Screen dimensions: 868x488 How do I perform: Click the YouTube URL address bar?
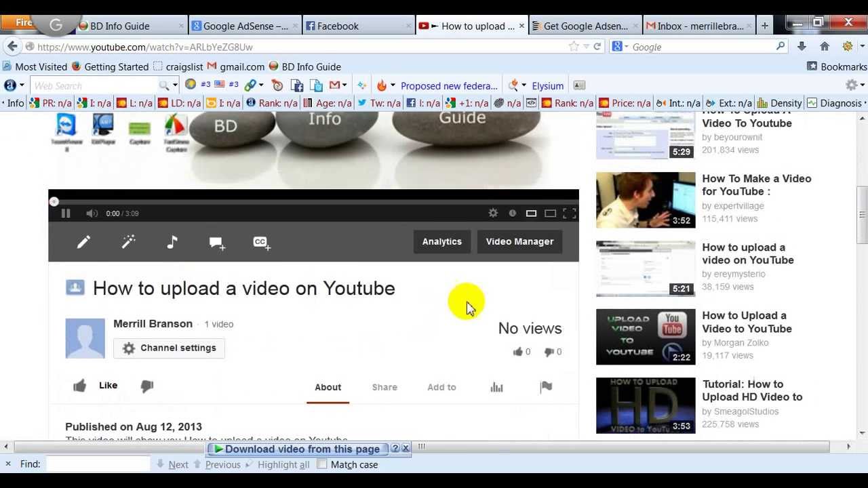(x=298, y=47)
